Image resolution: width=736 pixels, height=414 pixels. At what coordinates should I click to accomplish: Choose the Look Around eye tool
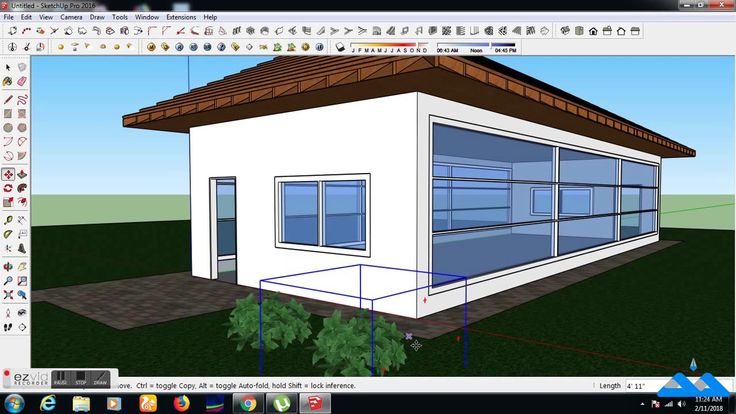[22, 313]
